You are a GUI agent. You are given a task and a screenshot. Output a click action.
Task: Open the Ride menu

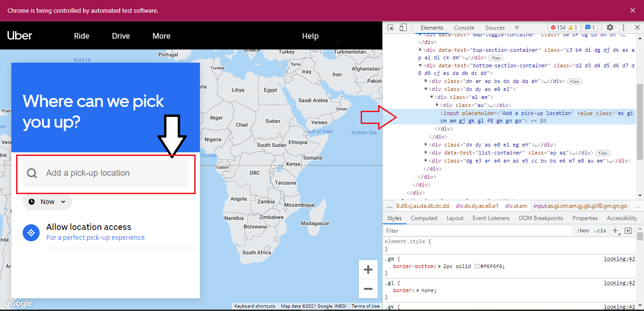coord(82,36)
